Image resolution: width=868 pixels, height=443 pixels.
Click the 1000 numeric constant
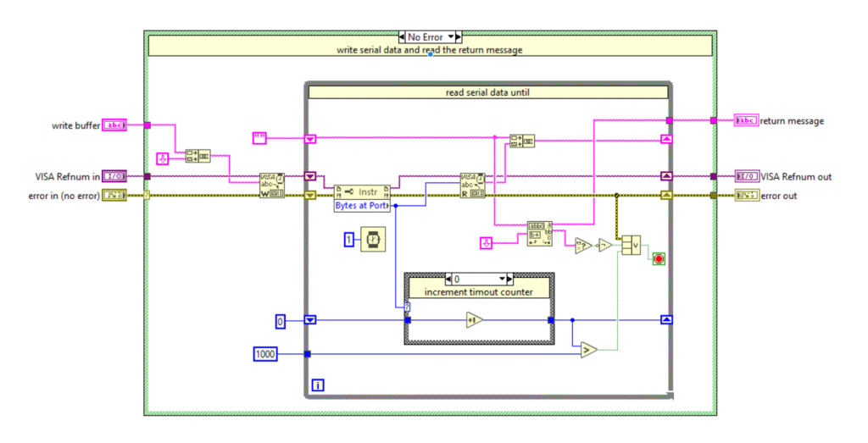(x=265, y=353)
